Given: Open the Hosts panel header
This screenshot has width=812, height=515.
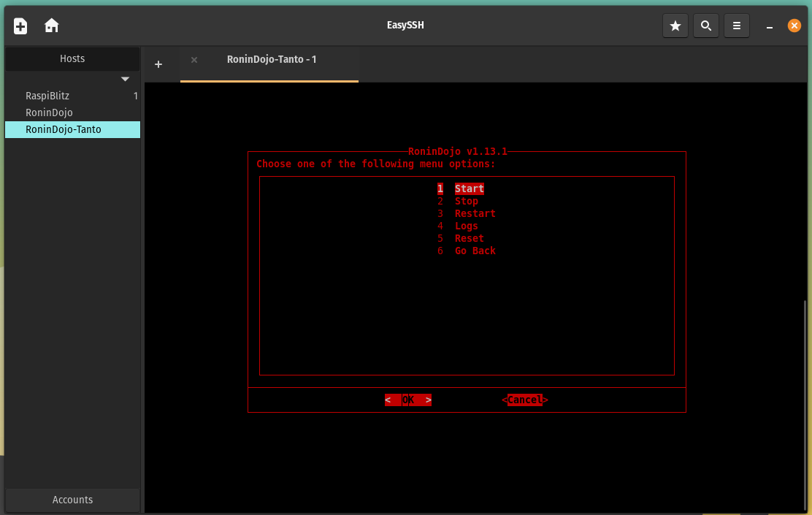Looking at the screenshot, I should [72, 58].
